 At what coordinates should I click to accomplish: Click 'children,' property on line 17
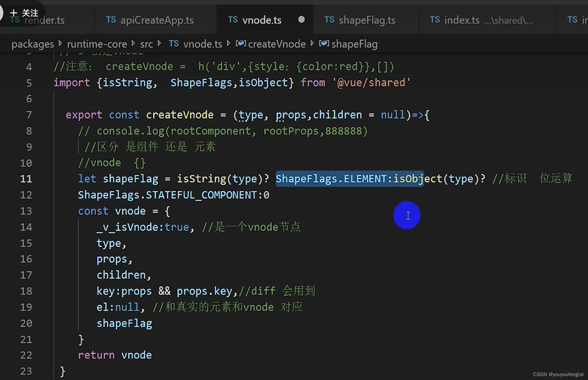click(x=124, y=275)
